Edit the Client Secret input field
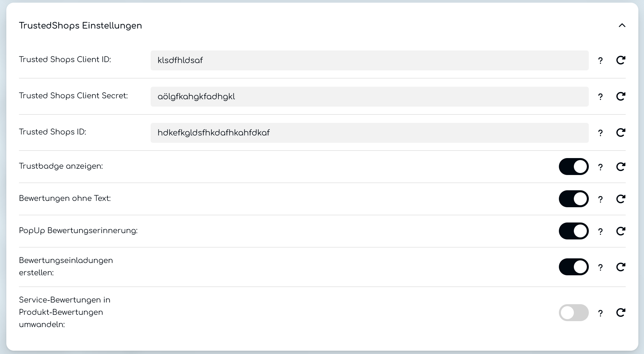The width and height of the screenshot is (644, 354). pyautogui.click(x=369, y=97)
